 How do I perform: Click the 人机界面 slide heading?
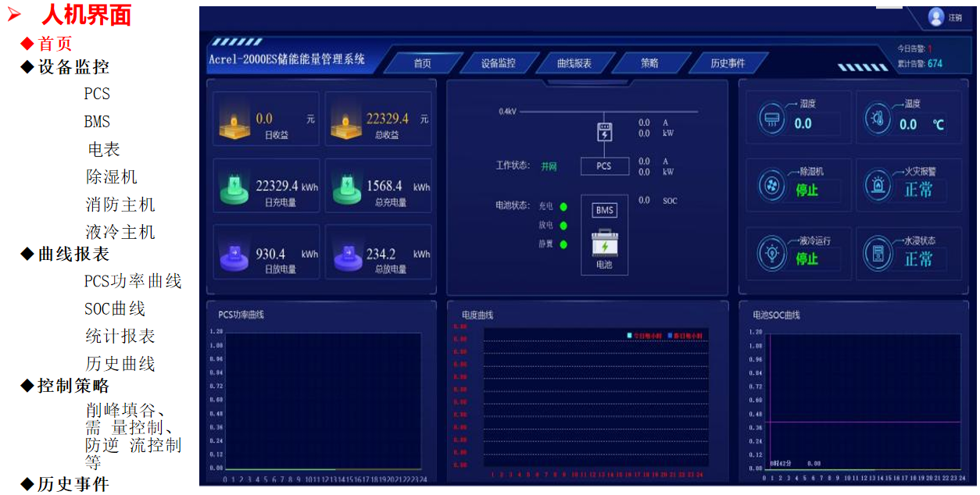[x=86, y=14]
